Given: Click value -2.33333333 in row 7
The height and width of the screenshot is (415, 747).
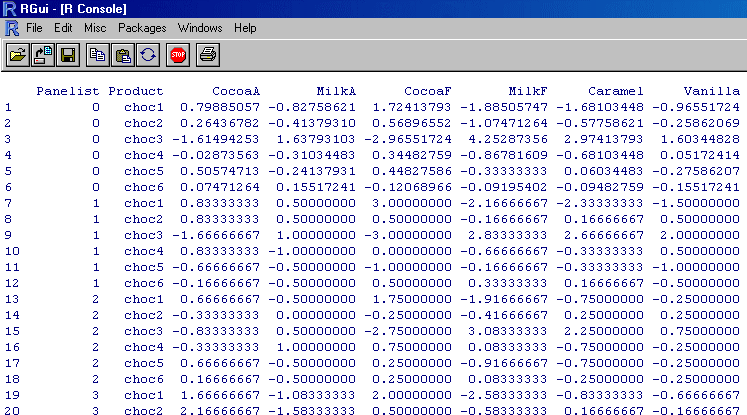Looking at the screenshot, I should point(600,203).
